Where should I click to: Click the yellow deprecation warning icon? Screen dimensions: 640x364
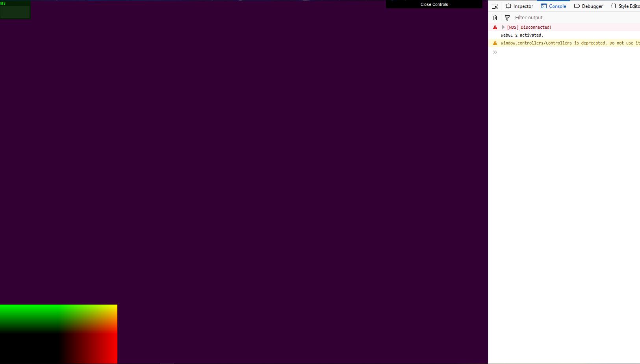[495, 43]
